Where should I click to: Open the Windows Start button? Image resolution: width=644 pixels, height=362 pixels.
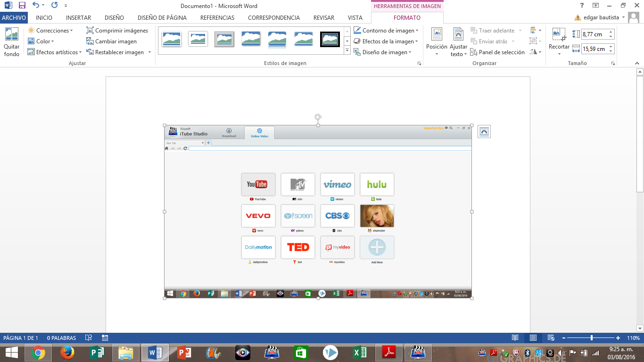point(11,353)
